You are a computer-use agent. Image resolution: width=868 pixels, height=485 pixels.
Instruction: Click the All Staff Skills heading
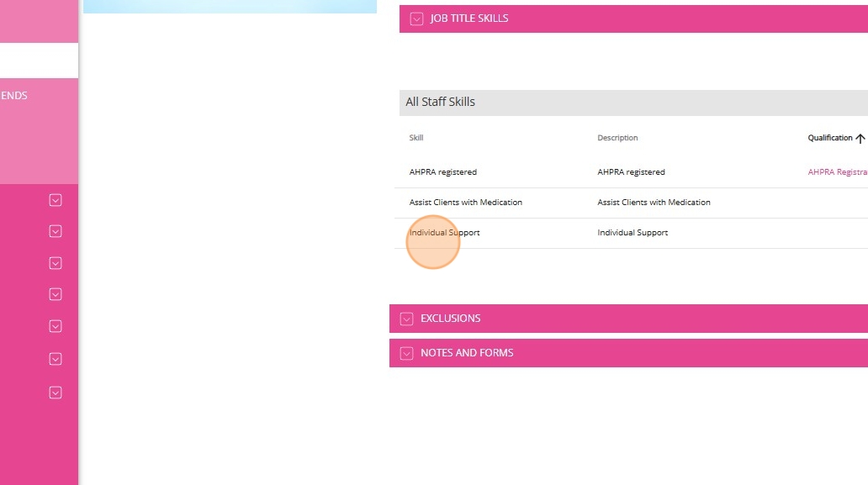click(x=440, y=102)
